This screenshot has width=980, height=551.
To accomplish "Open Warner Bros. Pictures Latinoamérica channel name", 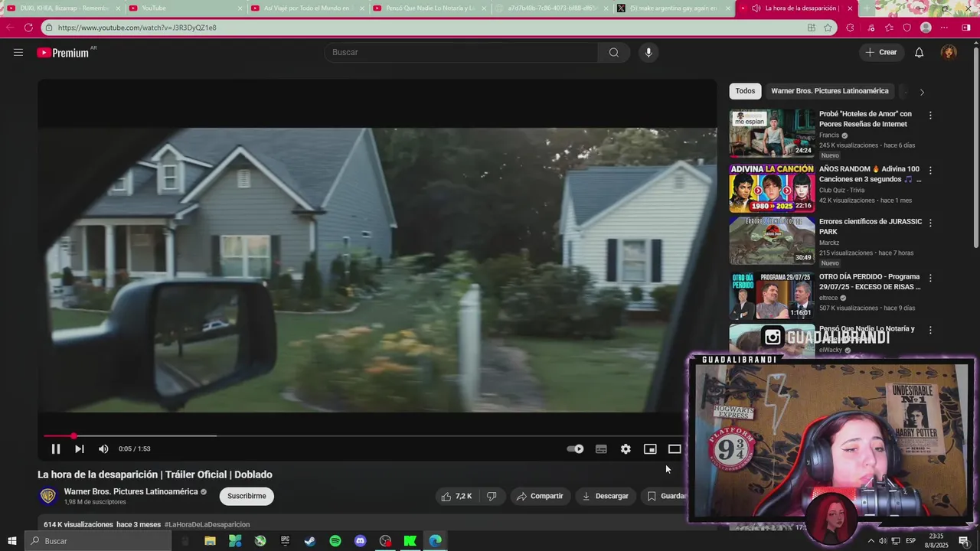I will pos(131,491).
